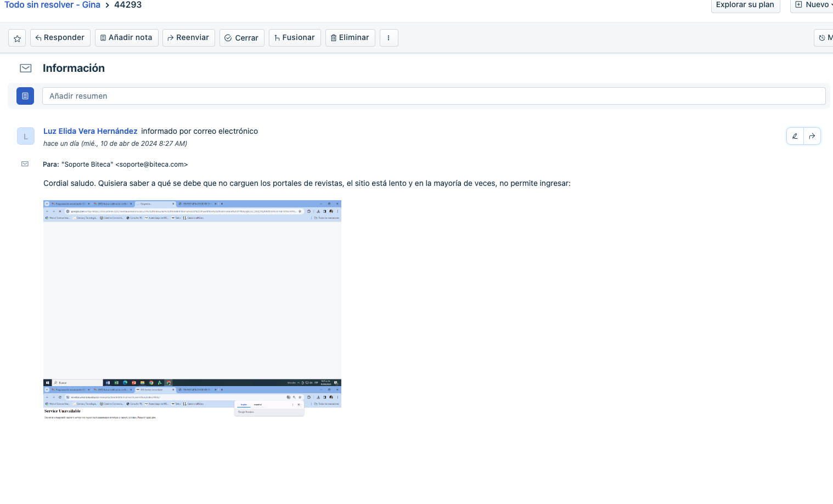The height and width of the screenshot is (504, 833).
Task: Click the requester avatar with letter L
Action: tap(25, 136)
